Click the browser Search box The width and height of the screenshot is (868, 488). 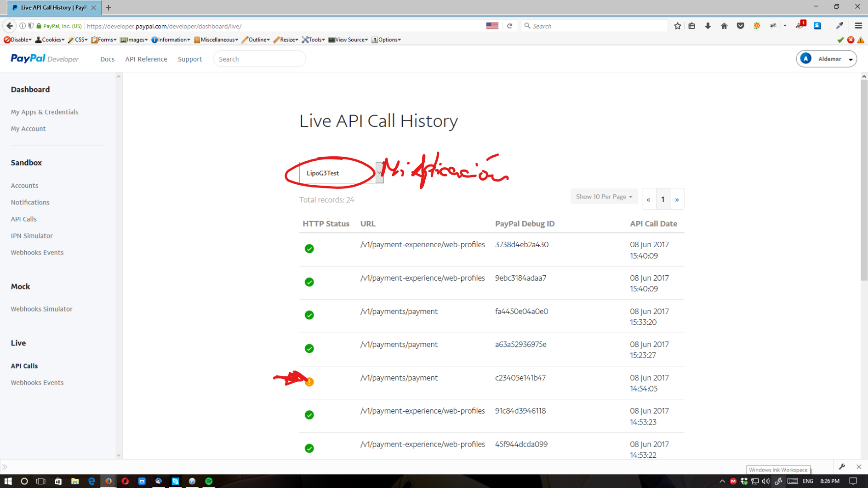point(594,26)
